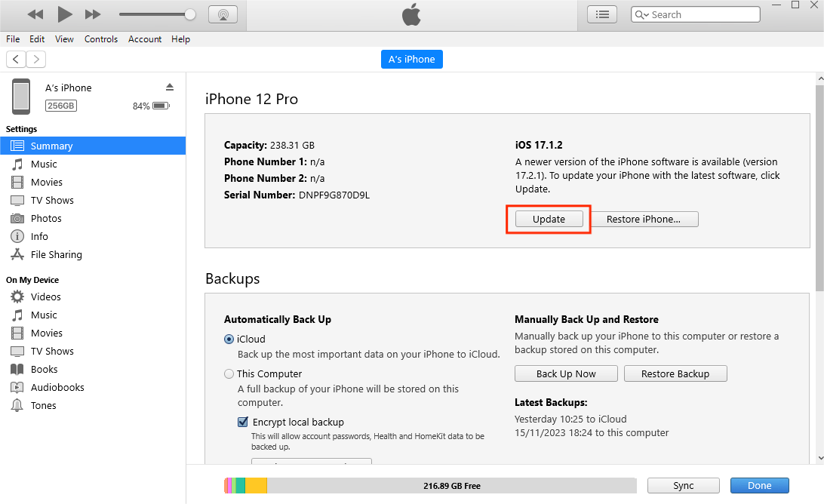The height and width of the screenshot is (504, 824).
Task: Open Music under Settings
Action: tap(93, 164)
